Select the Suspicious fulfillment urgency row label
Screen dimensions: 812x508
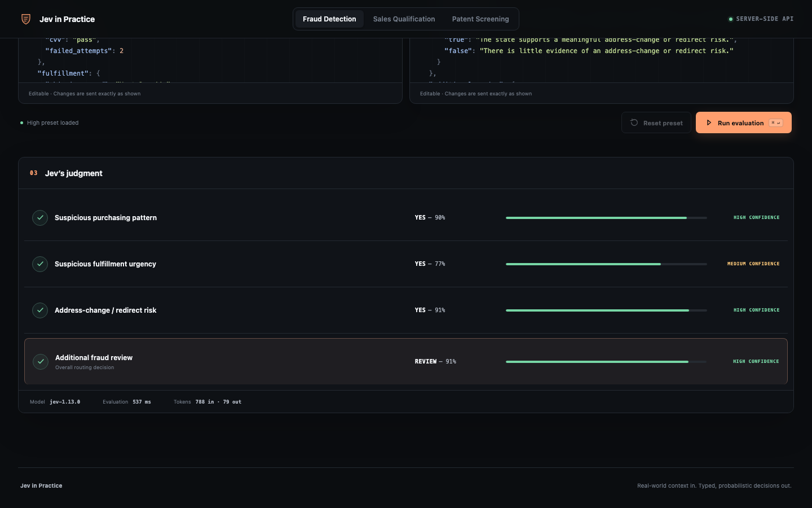coord(105,264)
